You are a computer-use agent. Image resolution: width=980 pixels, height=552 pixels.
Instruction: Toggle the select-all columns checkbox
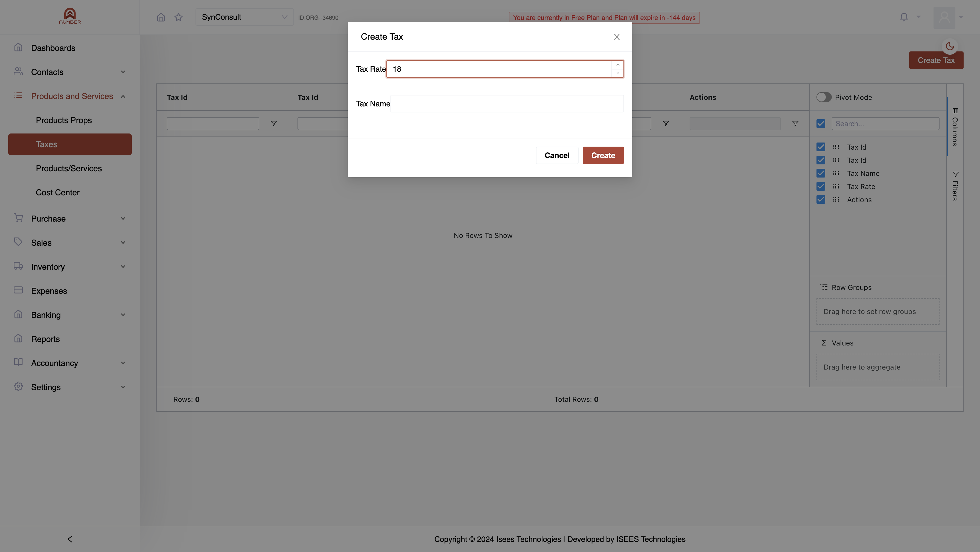[821, 123]
